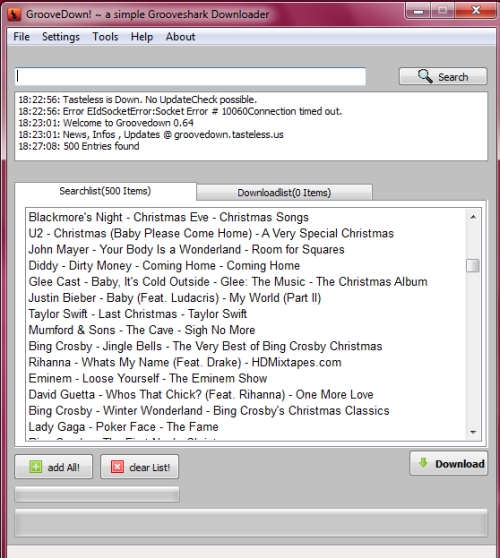
Task: Click the green plus icon on add All!
Action: click(36, 467)
